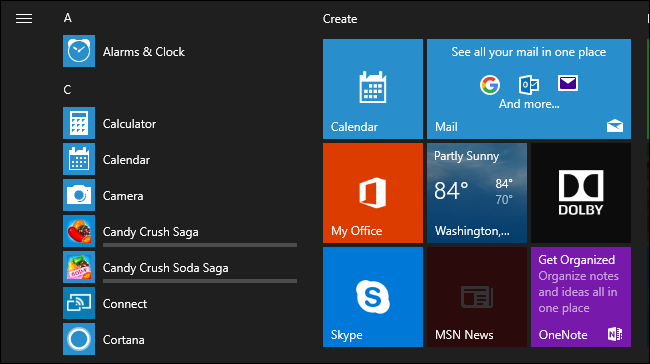Open the Partly Sunny weather tile
Viewport: 650px width, 364px height.
pyautogui.click(x=477, y=193)
